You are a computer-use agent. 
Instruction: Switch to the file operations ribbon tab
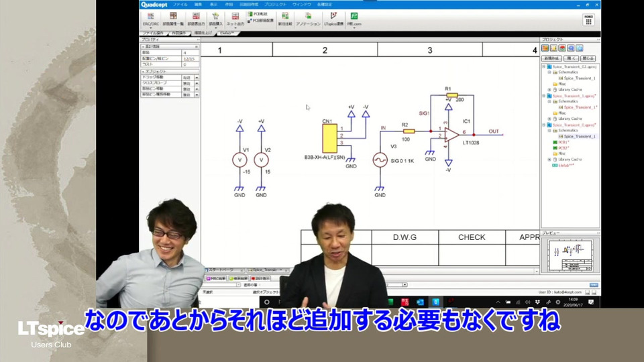(153, 33)
